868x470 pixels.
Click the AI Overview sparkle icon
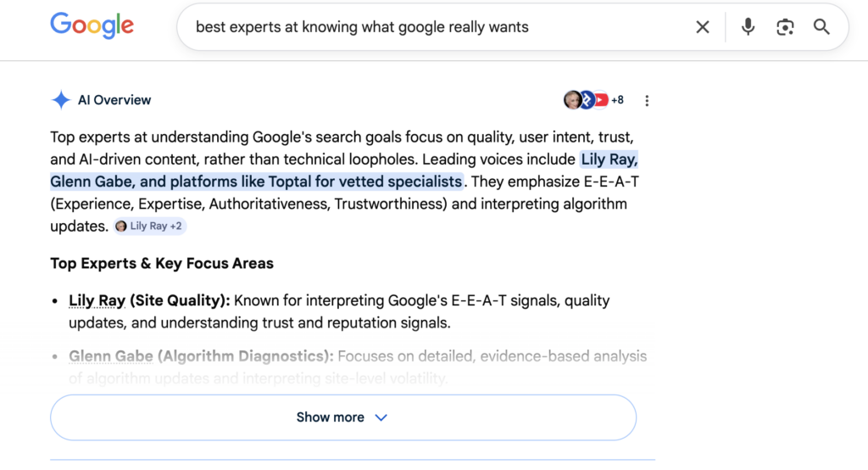tap(61, 100)
